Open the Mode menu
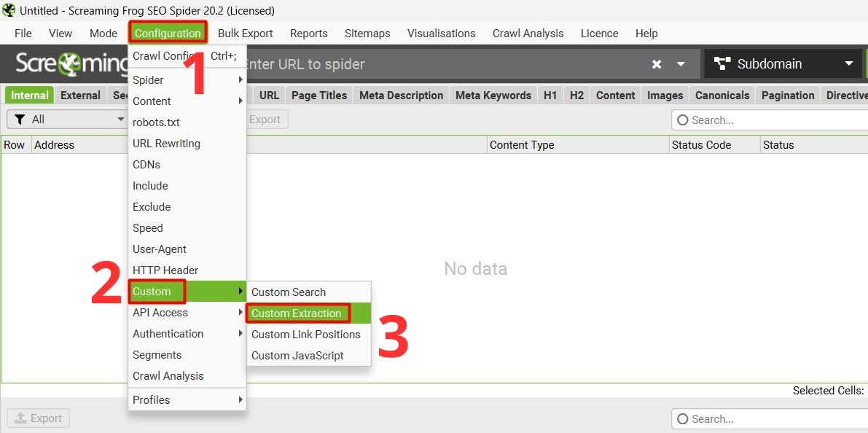 103,34
